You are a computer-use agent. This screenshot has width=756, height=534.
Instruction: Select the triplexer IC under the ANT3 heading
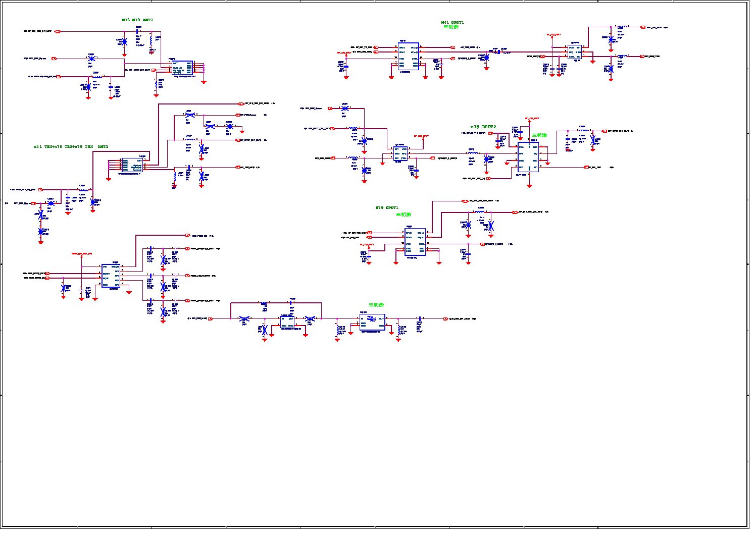(x=132, y=165)
